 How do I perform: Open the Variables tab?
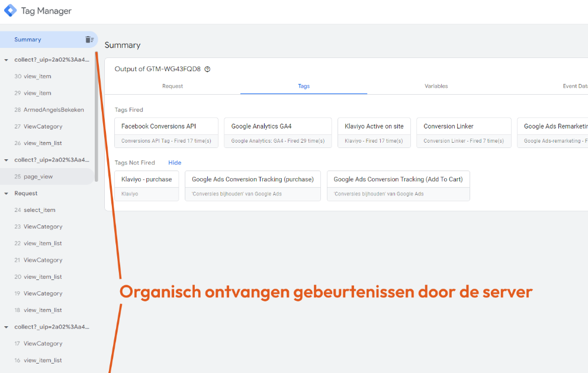436,86
